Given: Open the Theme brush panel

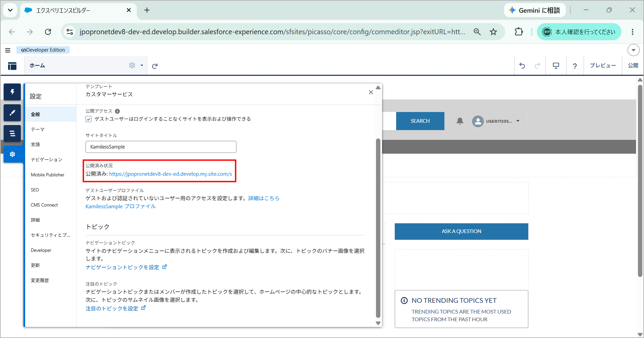Looking at the screenshot, I should tap(12, 113).
